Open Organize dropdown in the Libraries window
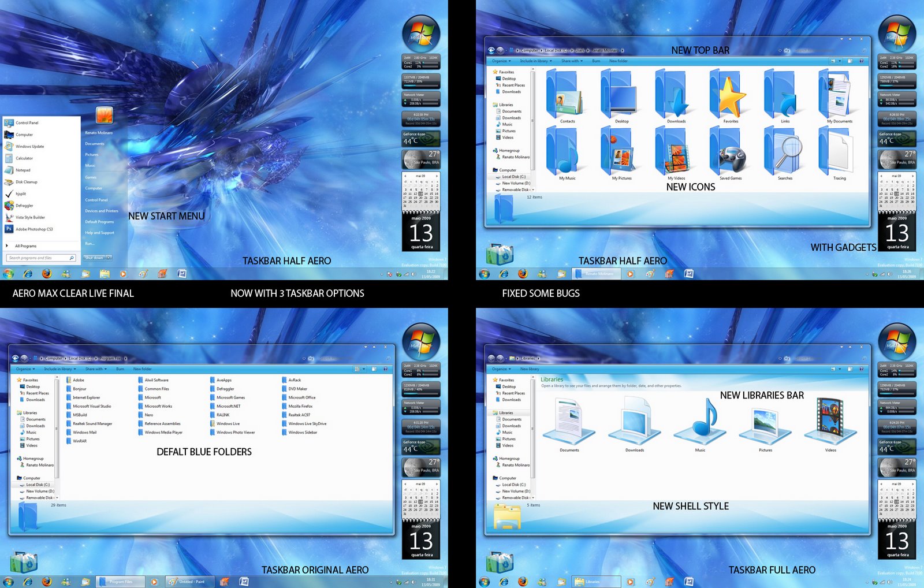Image resolution: width=924 pixels, height=588 pixels. point(501,369)
